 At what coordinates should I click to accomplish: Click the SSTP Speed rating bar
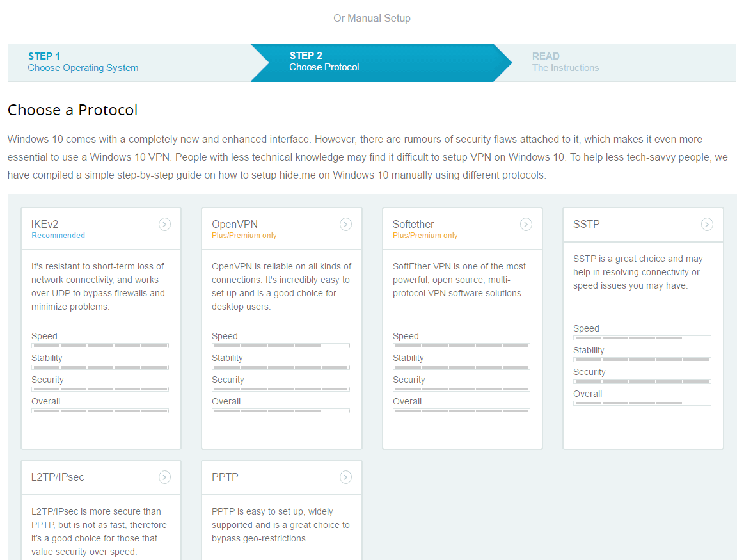point(642,338)
